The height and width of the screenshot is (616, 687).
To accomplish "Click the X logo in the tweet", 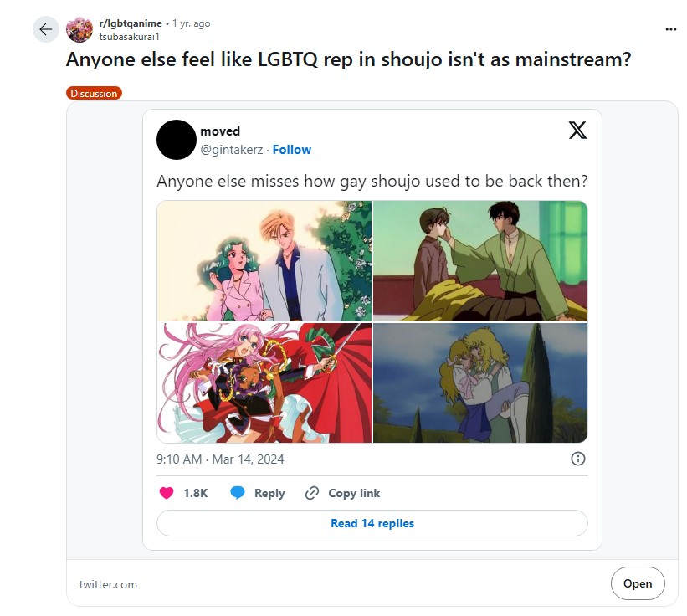I will click(x=577, y=130).
